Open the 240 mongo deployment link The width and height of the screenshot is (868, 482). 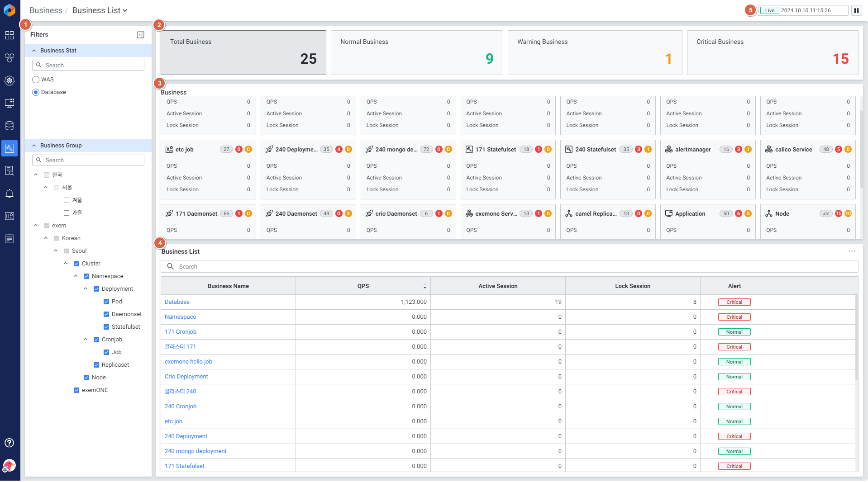(x=196, y=451)
